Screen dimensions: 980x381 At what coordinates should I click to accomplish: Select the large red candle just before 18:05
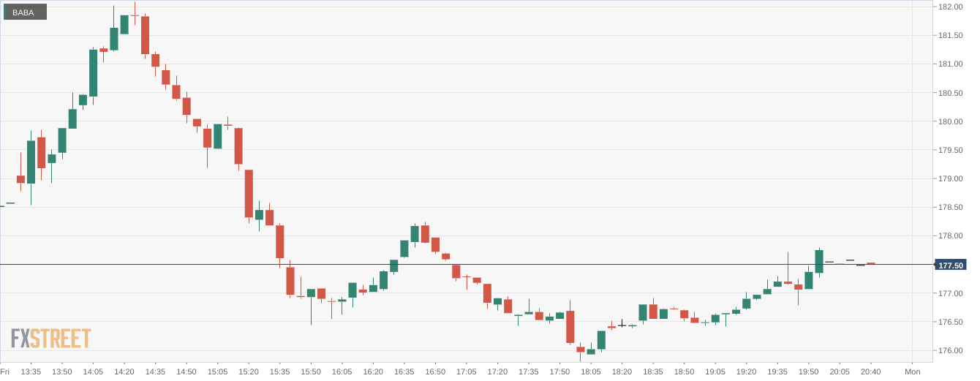tap(570, 327)
